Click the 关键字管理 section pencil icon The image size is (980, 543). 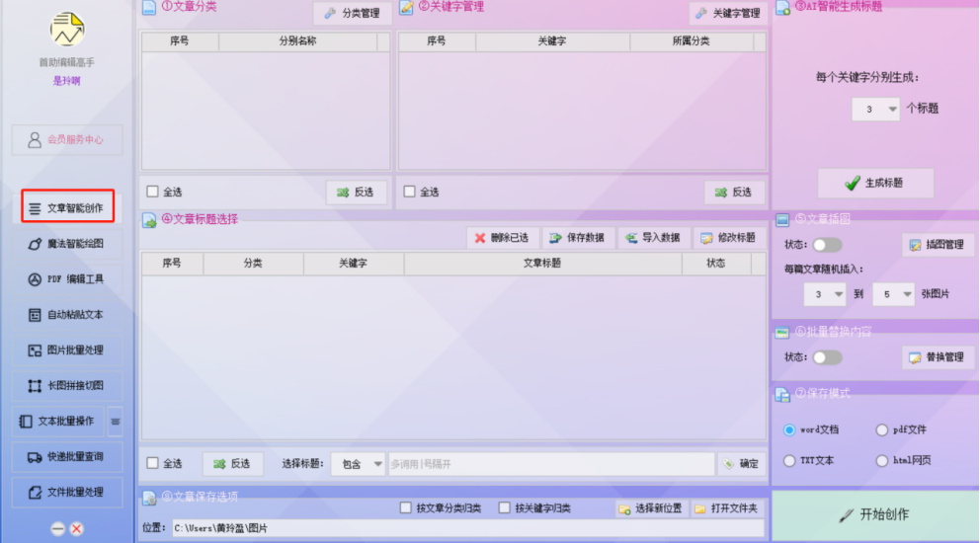click(x=406, y=8)
